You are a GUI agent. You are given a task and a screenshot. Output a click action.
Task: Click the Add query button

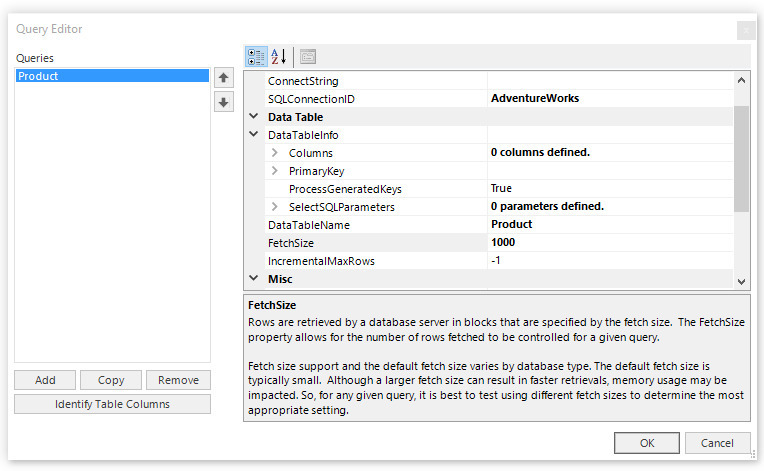tap(45, 380)
